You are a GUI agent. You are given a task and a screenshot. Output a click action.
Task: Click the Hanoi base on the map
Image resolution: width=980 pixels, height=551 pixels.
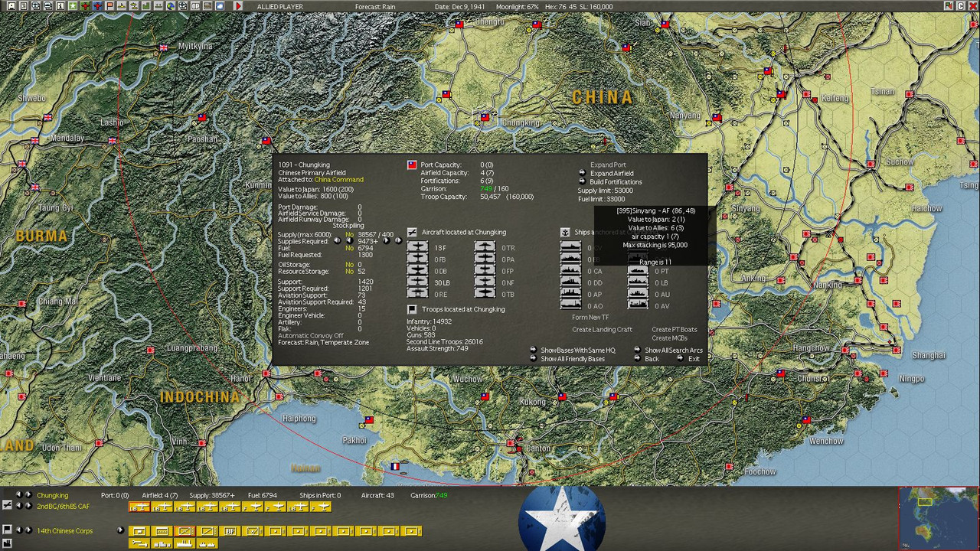(x=266, y=373)
